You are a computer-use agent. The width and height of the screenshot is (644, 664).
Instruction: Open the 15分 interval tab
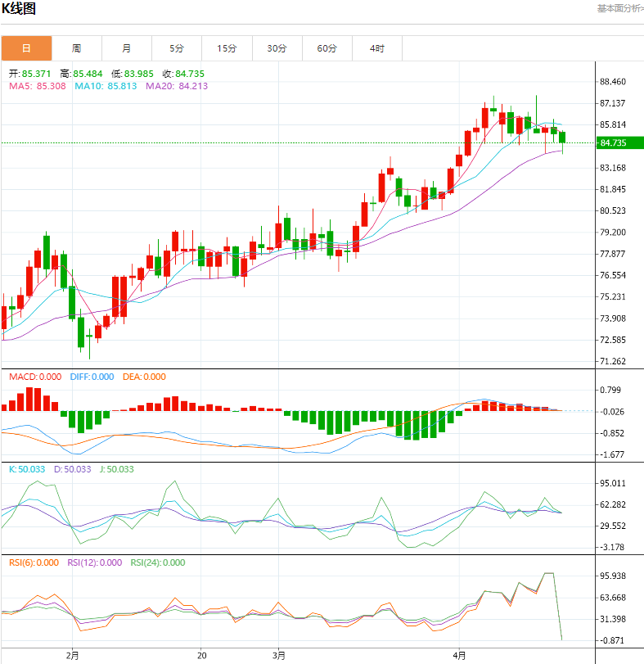point(227,48)
